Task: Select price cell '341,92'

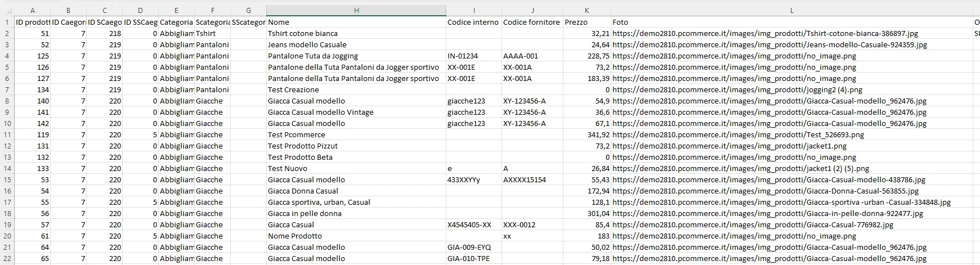Action: 587,134
